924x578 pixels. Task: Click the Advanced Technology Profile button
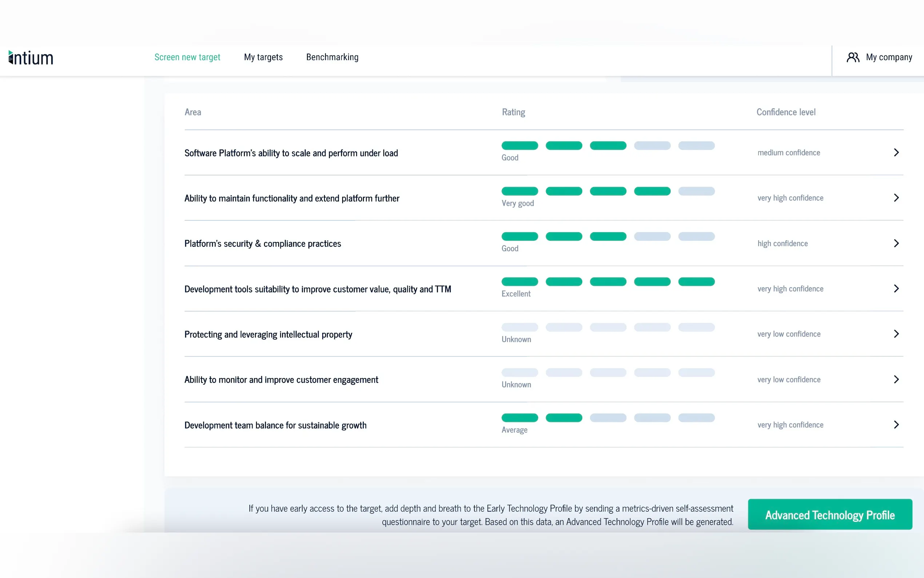pyautogui.click(x=830, y=515)
